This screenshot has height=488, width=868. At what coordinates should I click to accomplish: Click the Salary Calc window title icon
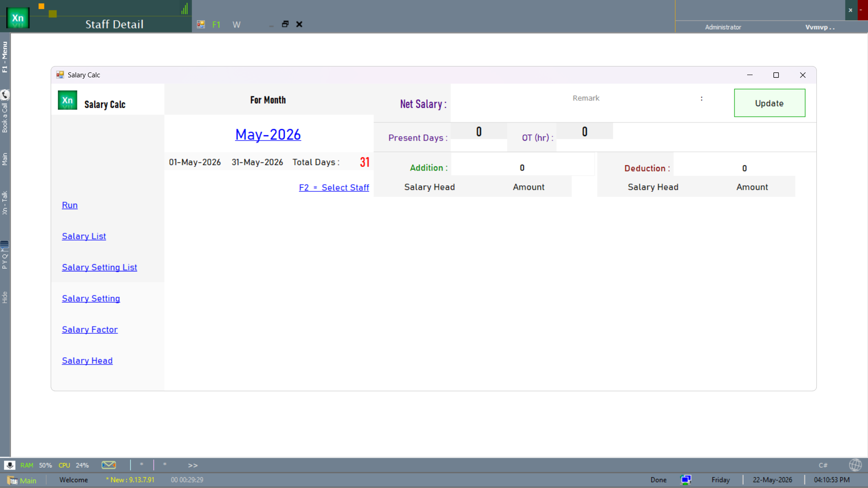pos(60,75)
